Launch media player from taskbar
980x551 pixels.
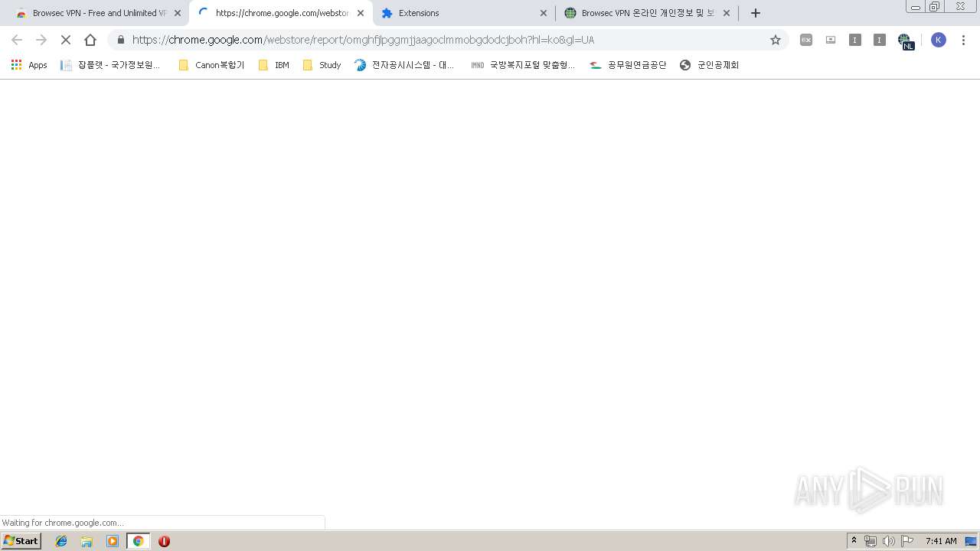113,541
